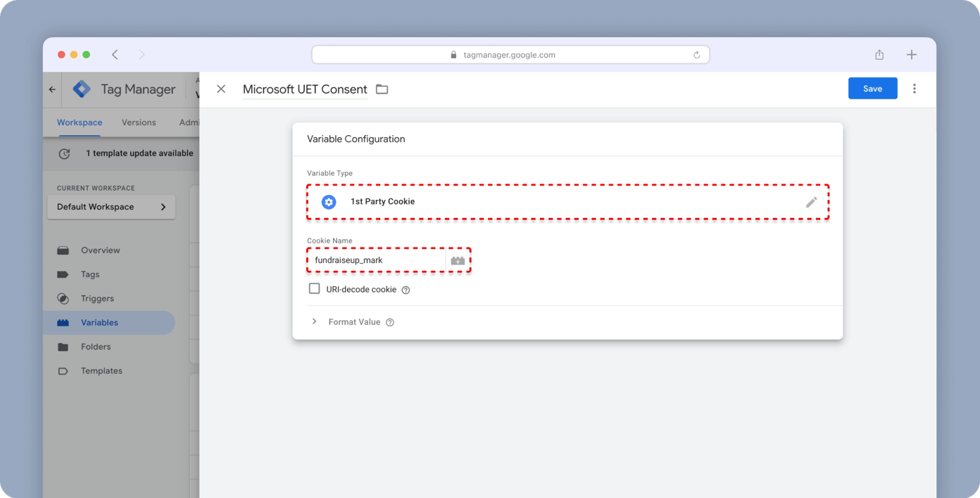Switch to the Versions tab

click(x=139, y=122)
